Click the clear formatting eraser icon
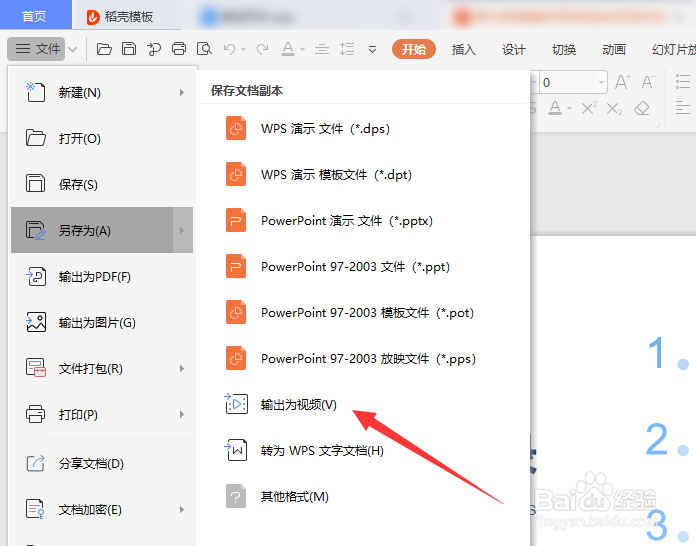The height and width of the screenshot is (546, 696). tap(642, 108)
